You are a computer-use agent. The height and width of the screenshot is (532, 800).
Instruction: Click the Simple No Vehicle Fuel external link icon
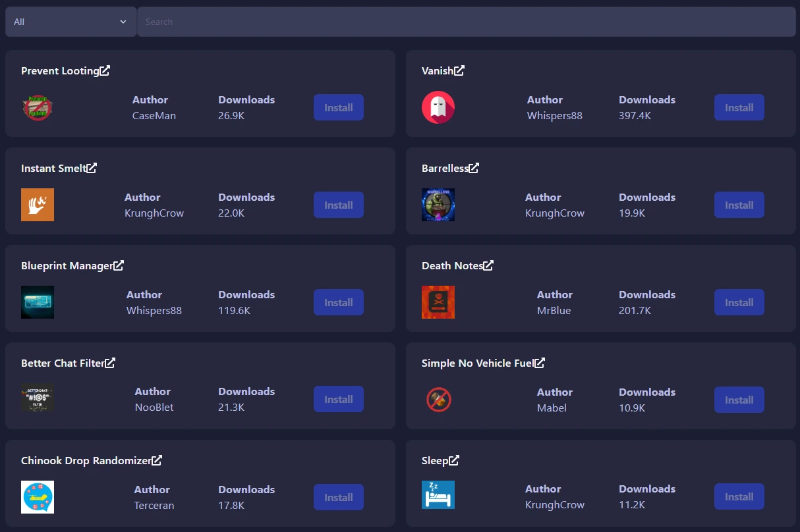(540, 363)
